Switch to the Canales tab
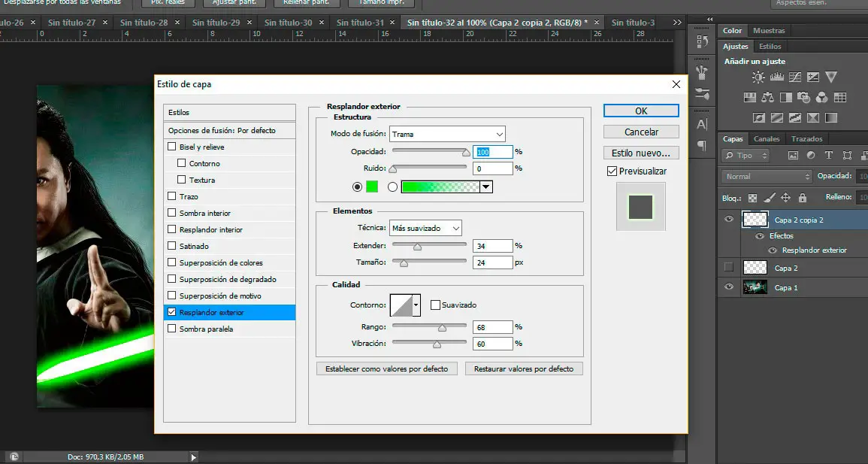Image resolution: width=868 pixels, height=464 pixels. click(x=767, y=139)
